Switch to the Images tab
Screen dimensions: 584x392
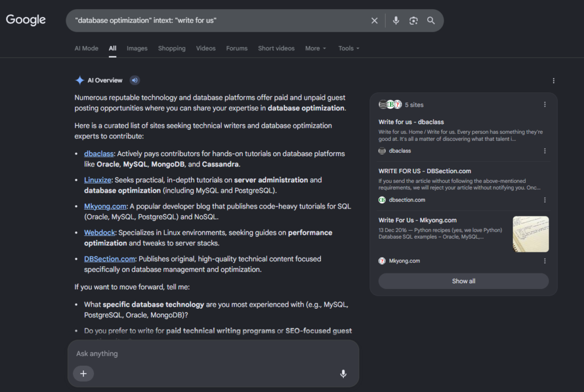click(x=137, y=48)
